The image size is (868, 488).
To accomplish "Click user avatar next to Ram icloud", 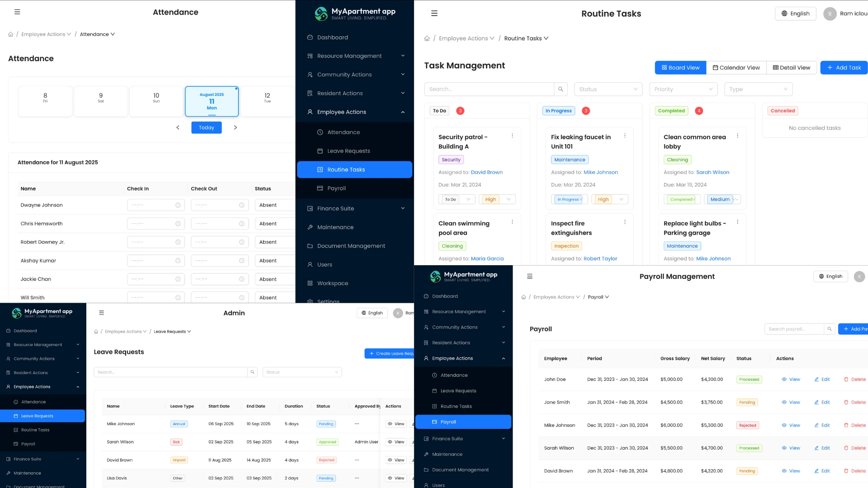I will (830, 14).
